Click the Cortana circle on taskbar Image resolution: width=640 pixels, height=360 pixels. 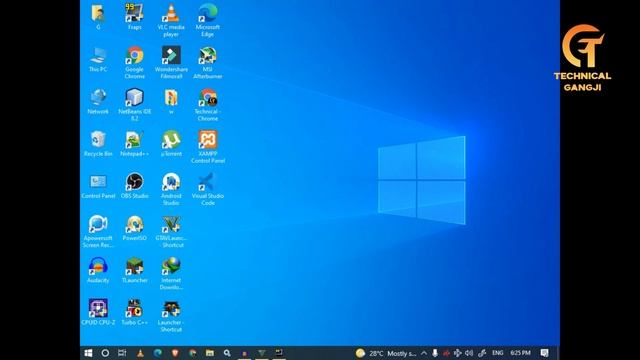pyautogui.click(x=105, y=353)
